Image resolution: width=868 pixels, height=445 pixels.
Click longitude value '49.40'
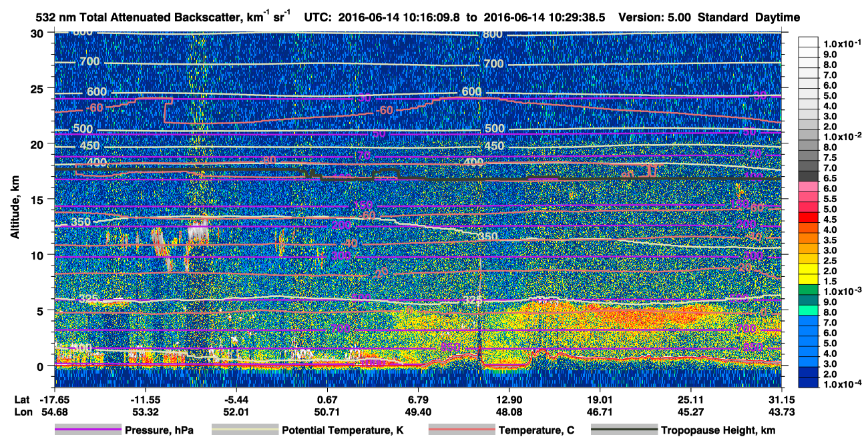418,412
